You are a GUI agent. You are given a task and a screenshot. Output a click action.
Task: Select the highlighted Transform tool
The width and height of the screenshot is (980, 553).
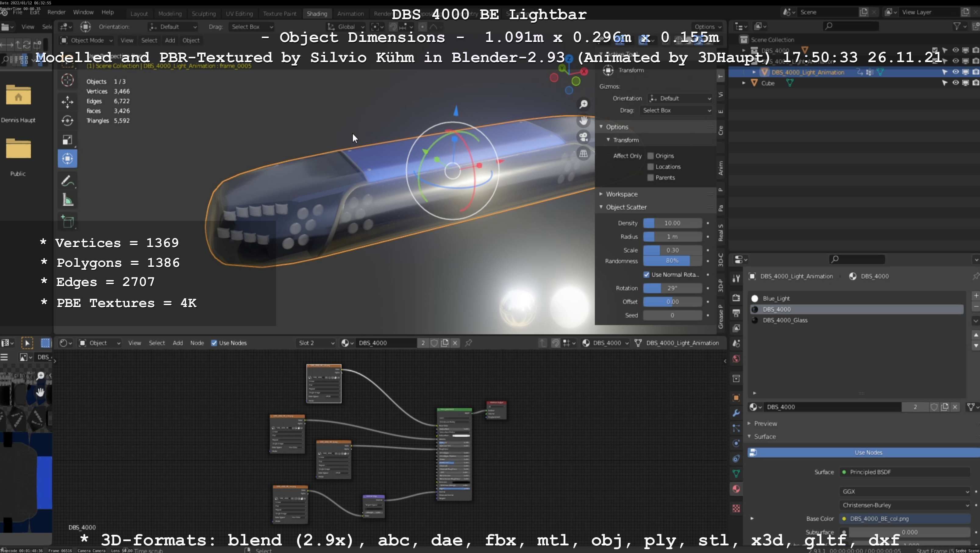coord(67,159)
